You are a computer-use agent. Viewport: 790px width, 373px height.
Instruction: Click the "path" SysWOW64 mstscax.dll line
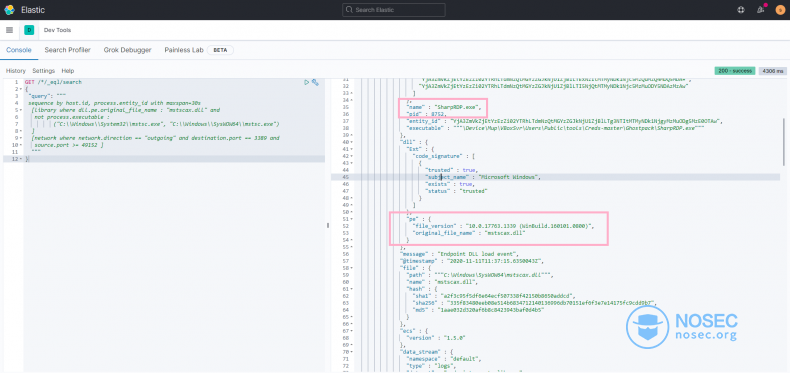(480, 275)
